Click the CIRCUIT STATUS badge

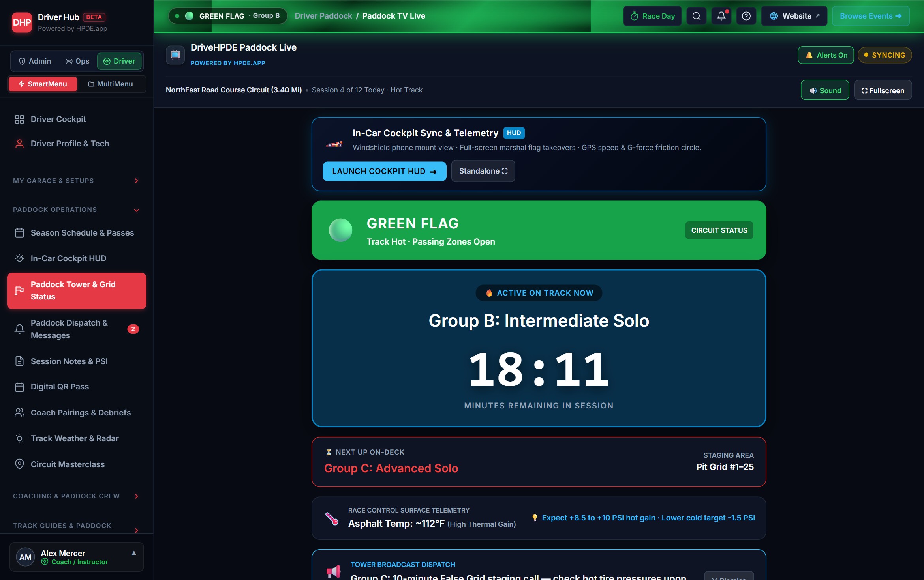click(x=719, y=230)
